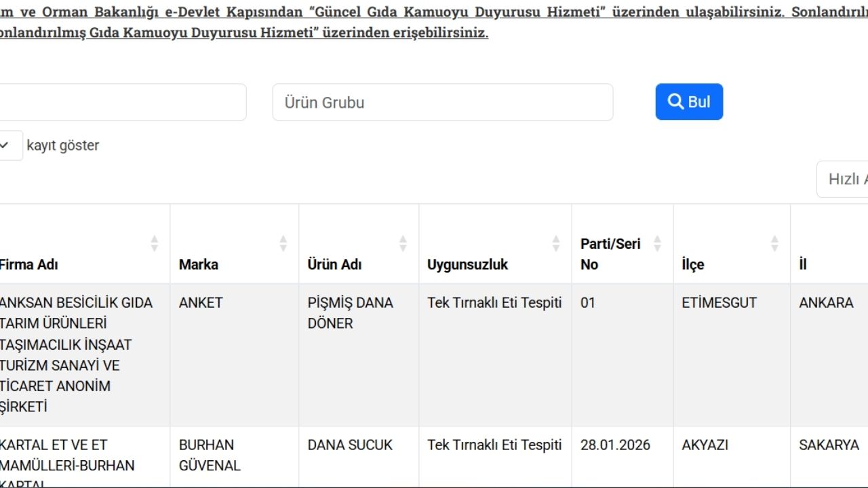Screen dimensions: 868x488
Task: Sort the İlçe column ascending
Action: point(773,243)
